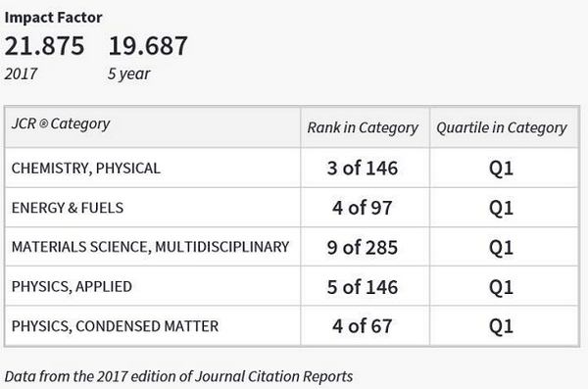Click the Impact Factor heading
588x389 pixels.
tap(53, 18)
